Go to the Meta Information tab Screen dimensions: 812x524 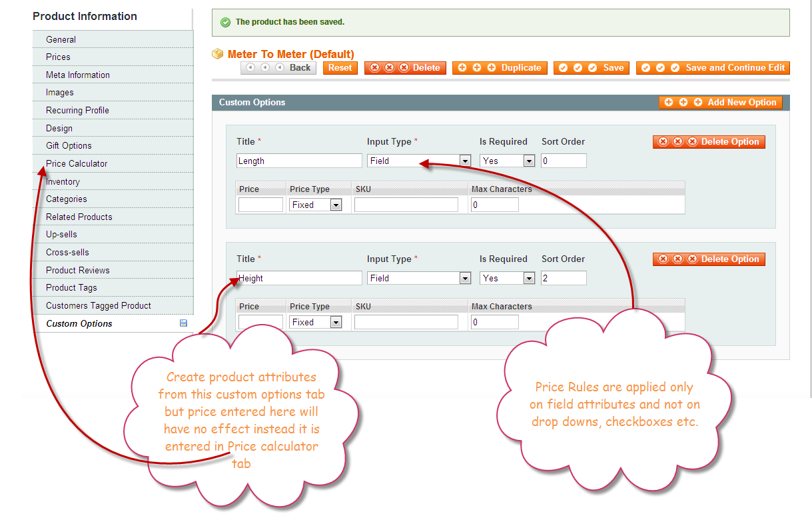78,75
